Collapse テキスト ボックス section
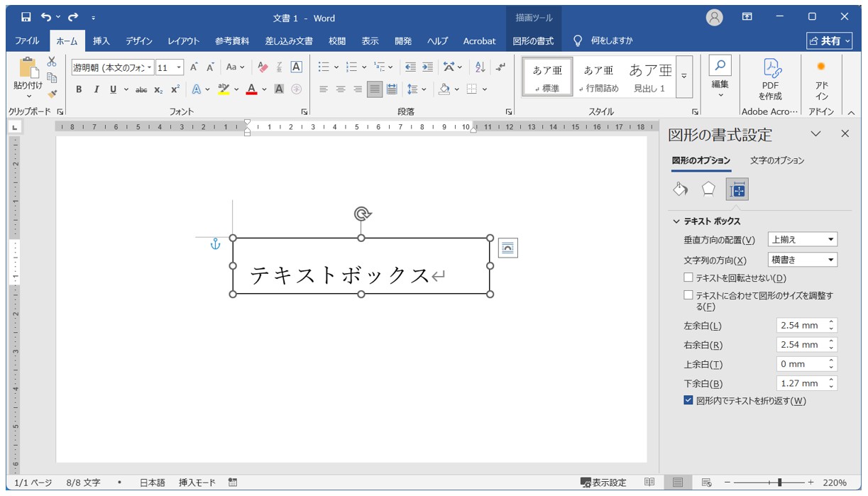 (x=676, y=221)
